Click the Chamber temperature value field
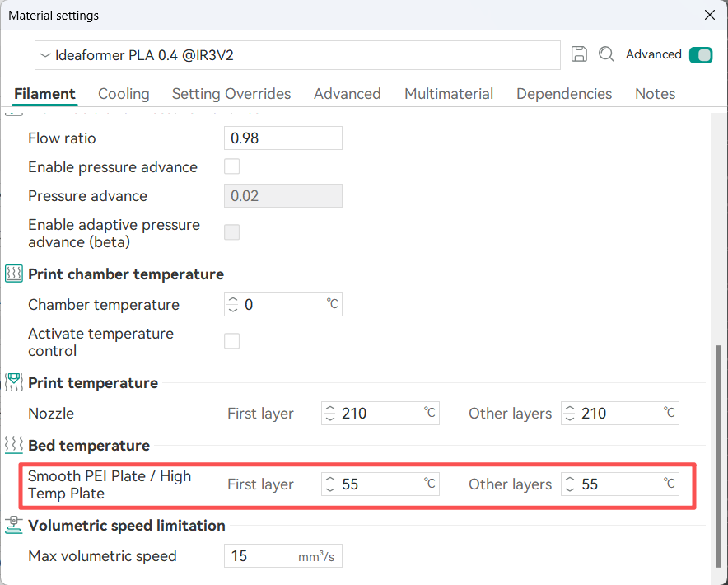Screen dimensions: 728x585 (283, 304)
